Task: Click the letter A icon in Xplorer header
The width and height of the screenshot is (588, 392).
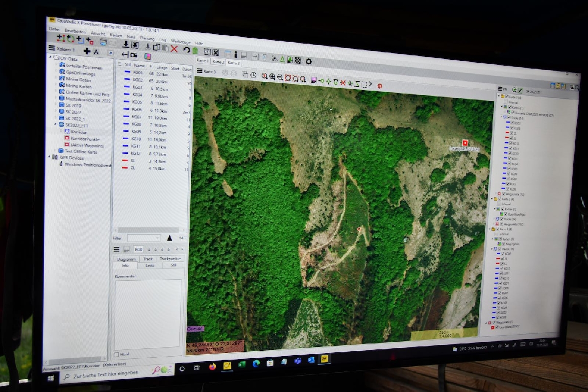Action: pyautogui.click(x=96, y=51)
